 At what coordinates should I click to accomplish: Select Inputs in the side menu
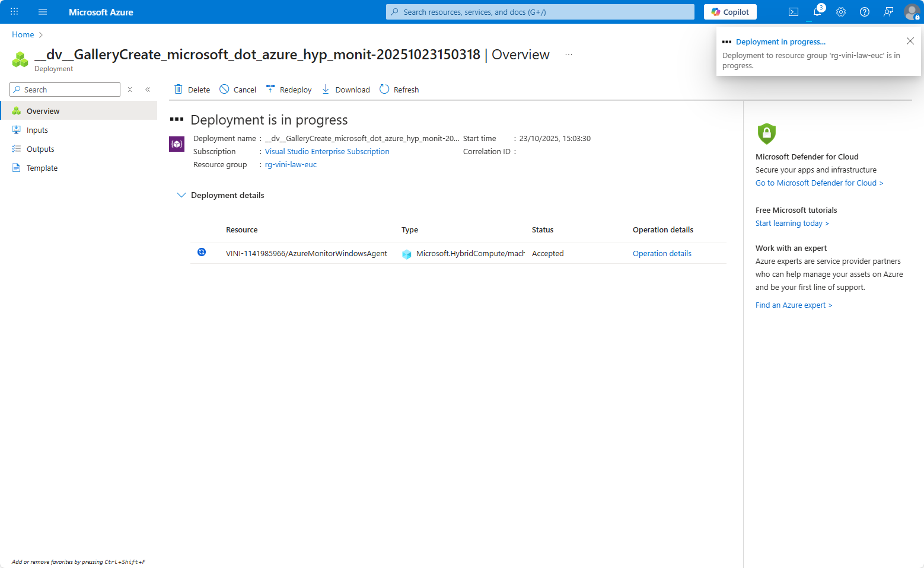[37, 130]
